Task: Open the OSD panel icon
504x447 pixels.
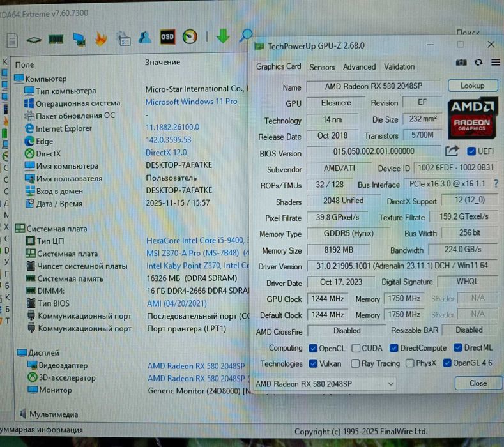Action: tap(167, 36)
